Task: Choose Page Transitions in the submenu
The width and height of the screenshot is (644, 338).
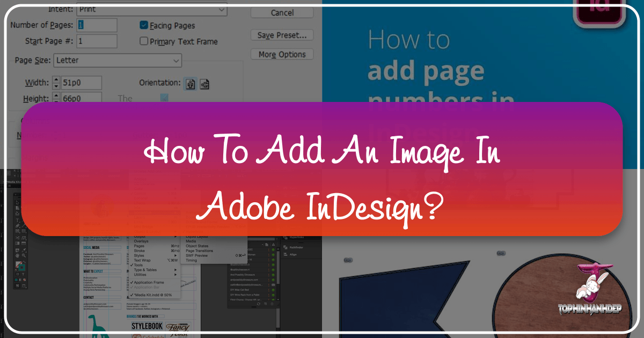Action: pos(199,251)
